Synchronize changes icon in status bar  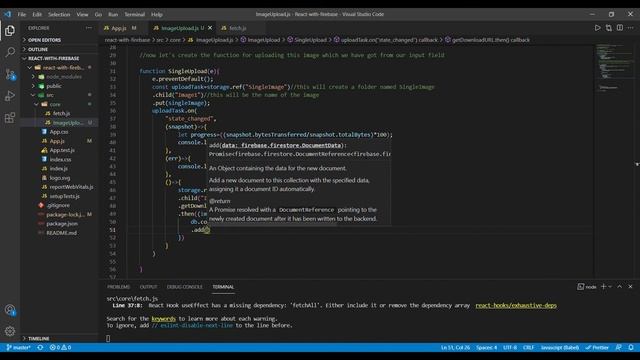[x=40, y=347]
